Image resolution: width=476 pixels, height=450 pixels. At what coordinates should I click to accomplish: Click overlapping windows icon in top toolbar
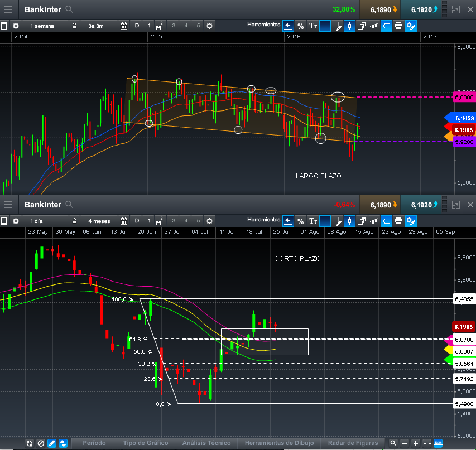tap(362, 26)
